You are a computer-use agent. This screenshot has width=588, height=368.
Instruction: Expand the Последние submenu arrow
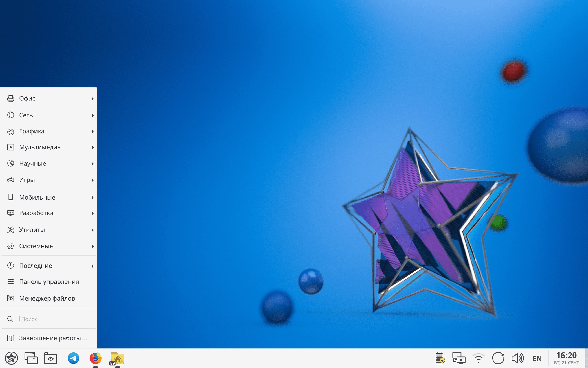93,266
